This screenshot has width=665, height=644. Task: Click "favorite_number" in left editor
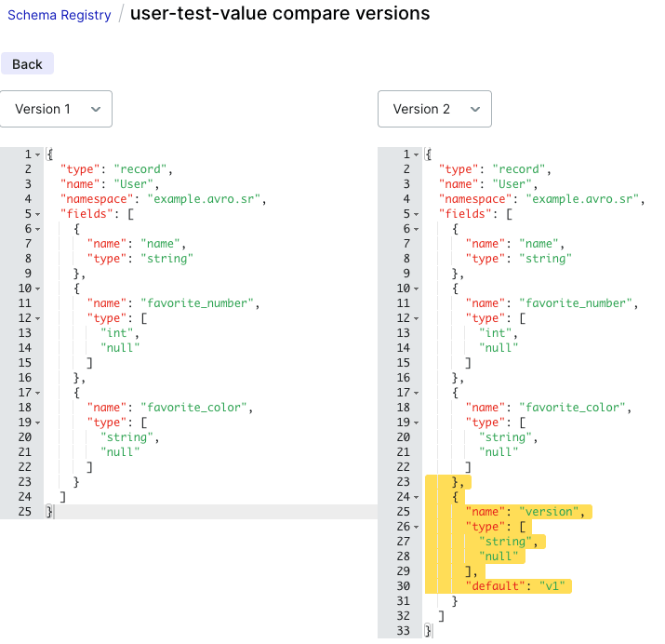tap(197, 303)
